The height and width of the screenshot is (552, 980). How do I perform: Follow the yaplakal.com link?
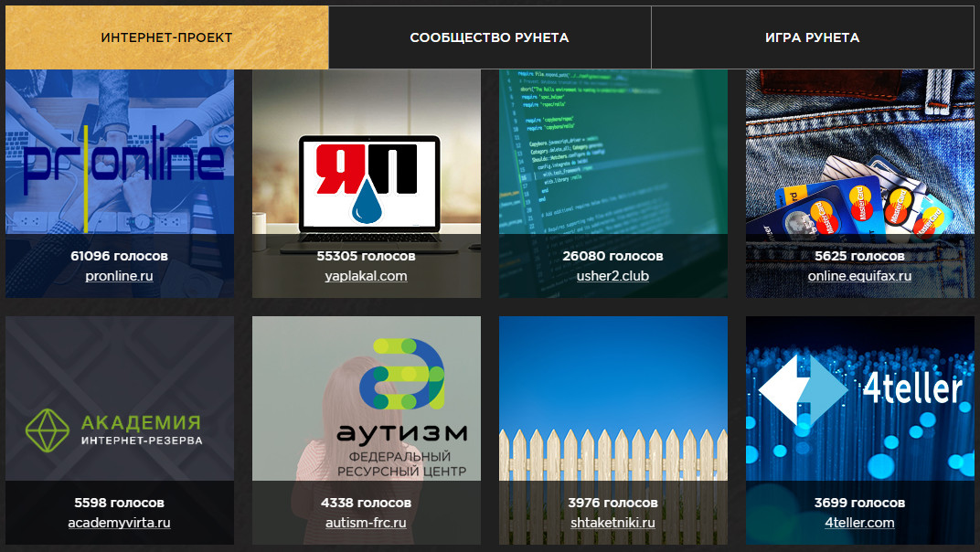367,276
